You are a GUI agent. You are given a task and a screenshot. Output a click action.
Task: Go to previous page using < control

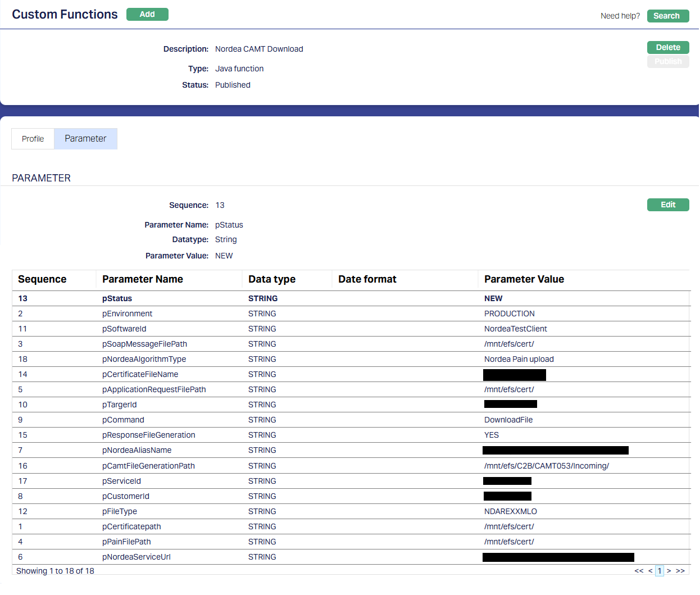[651, 571]
